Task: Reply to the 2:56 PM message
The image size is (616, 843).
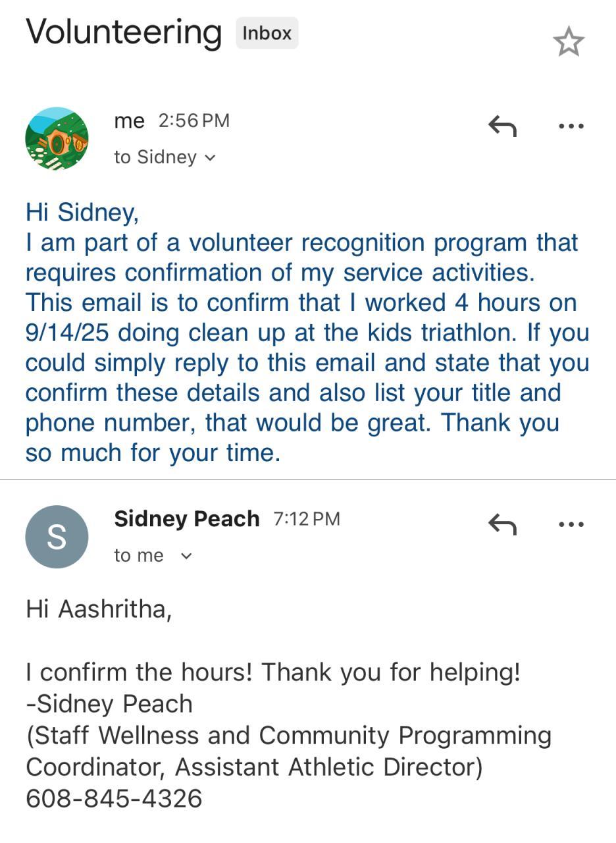Action: coord(502,125)
